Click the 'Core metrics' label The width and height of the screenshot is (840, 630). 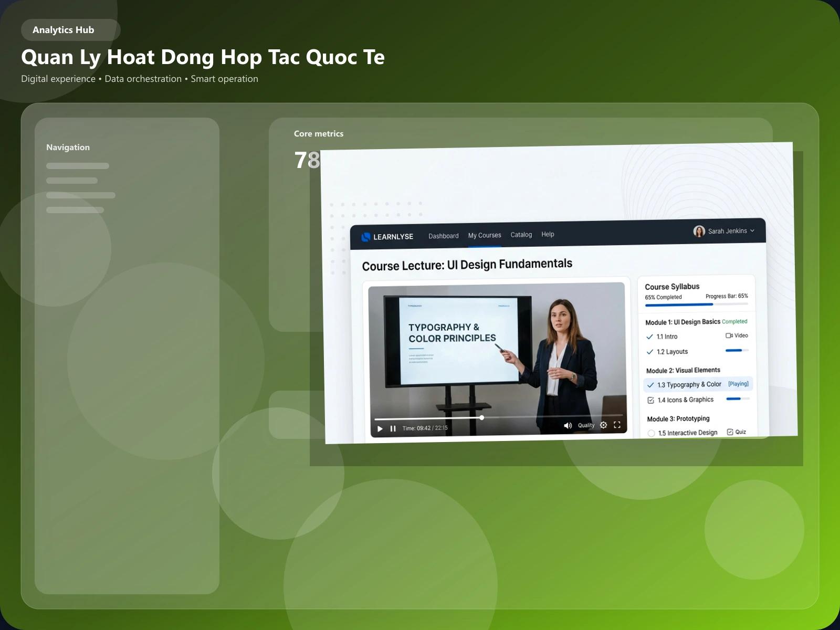[319, 134]
